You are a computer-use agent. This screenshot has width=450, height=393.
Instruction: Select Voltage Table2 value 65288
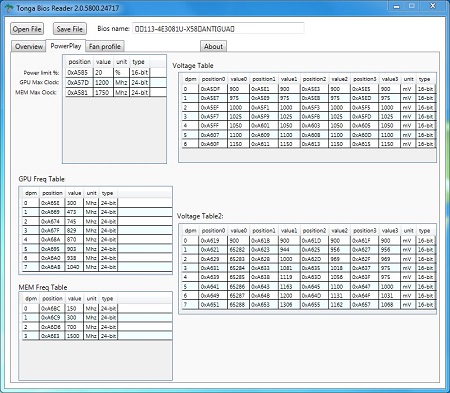pos(238,304)
